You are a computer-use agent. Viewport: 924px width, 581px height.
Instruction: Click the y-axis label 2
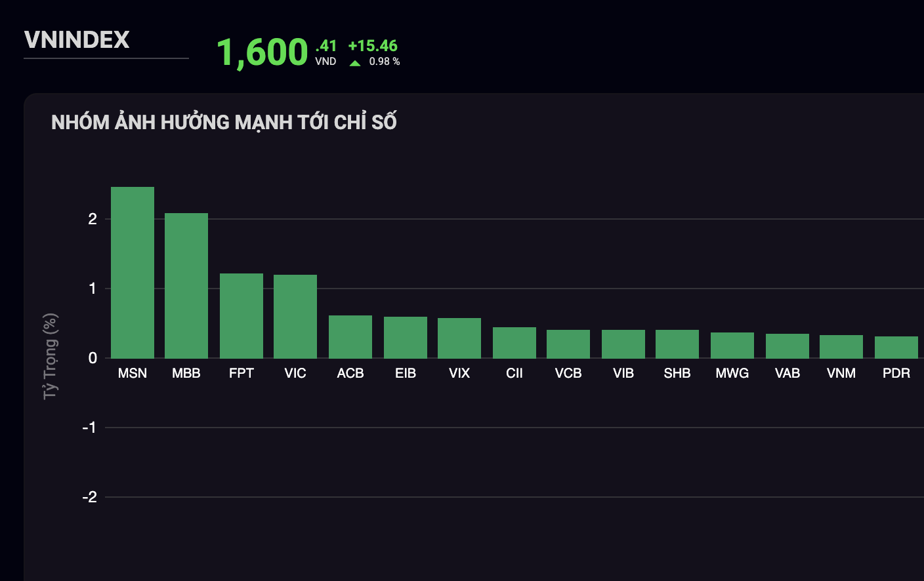click(93, 219)
